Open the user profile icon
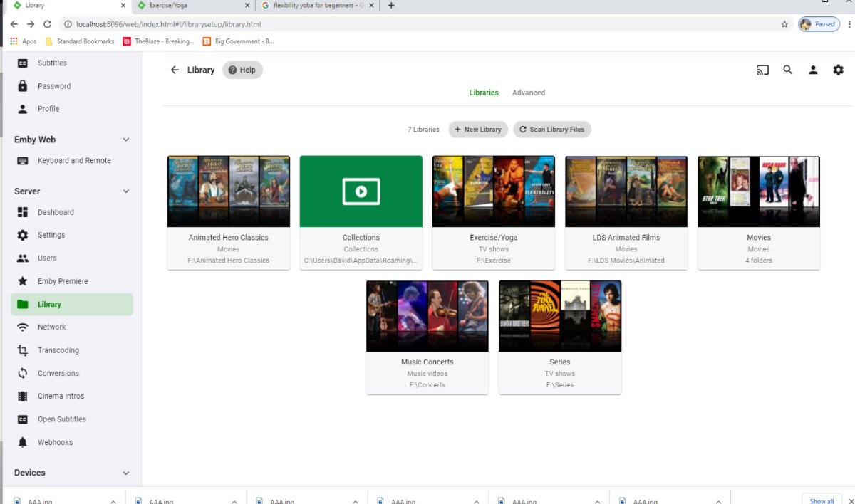This screenshot has width=855, height=504. tap(813, 70)
